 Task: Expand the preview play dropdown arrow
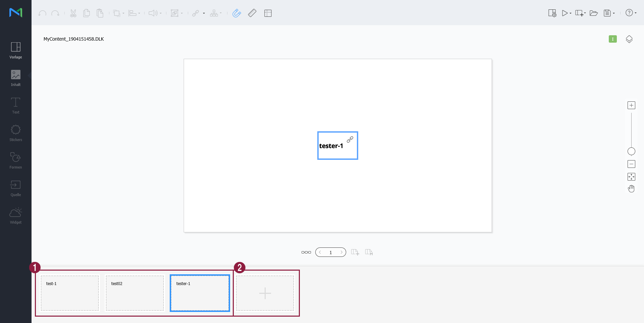tap(571, 13)
